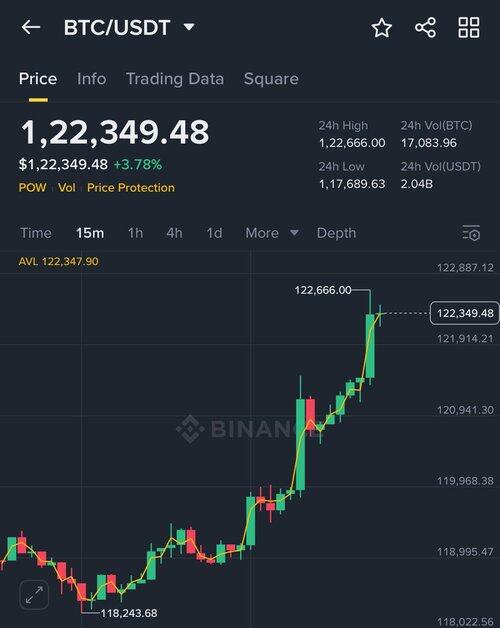Open the Trading Data tab
The image size is (500, 628).
(175, 79)
